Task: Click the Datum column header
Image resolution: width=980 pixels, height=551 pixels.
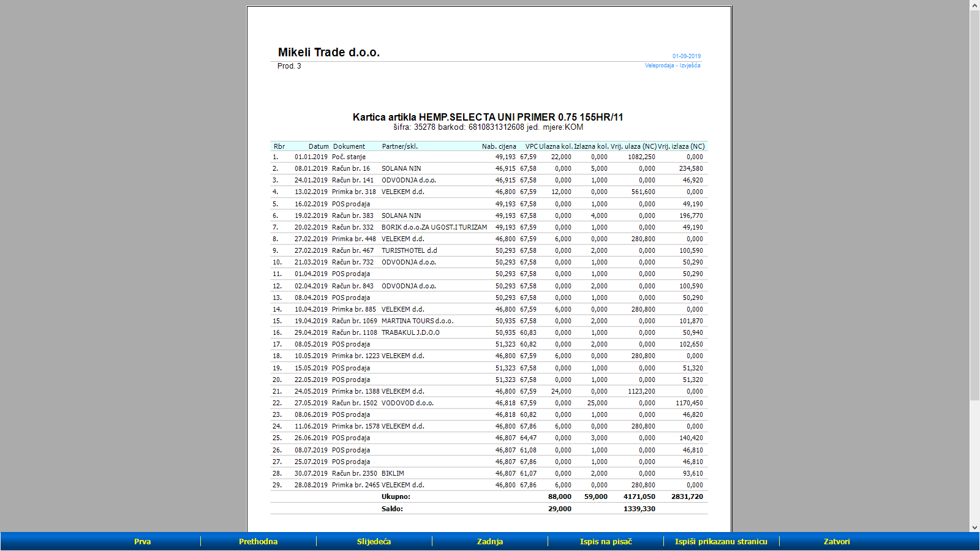Action: (318, 146)
